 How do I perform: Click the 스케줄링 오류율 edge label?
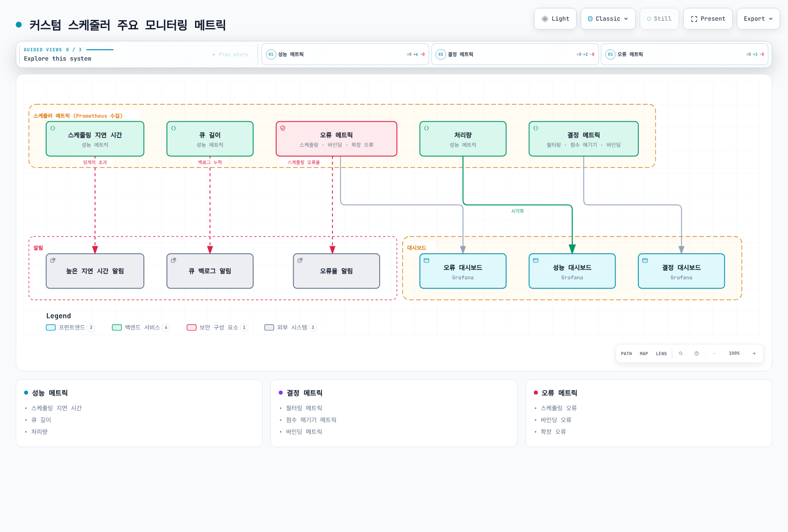pos(304,163)
